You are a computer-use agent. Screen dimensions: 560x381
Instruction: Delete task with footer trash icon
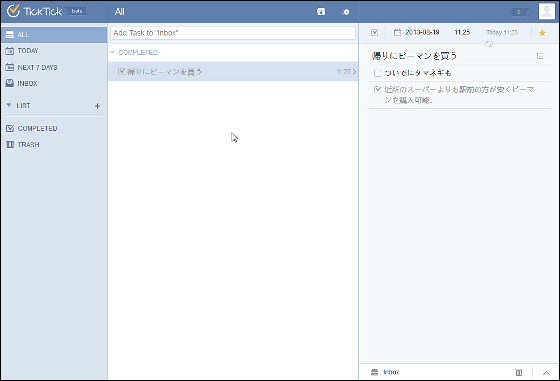click(519, 372)
